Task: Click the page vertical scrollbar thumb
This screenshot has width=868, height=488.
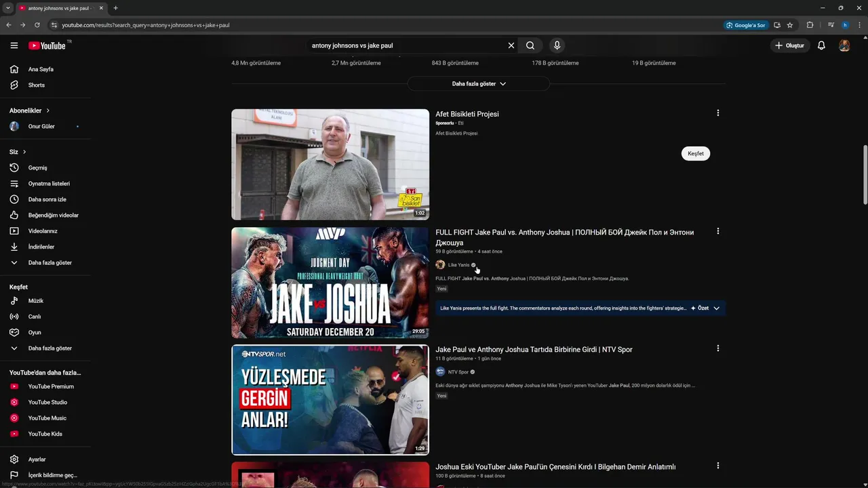Action: (865, 174)
